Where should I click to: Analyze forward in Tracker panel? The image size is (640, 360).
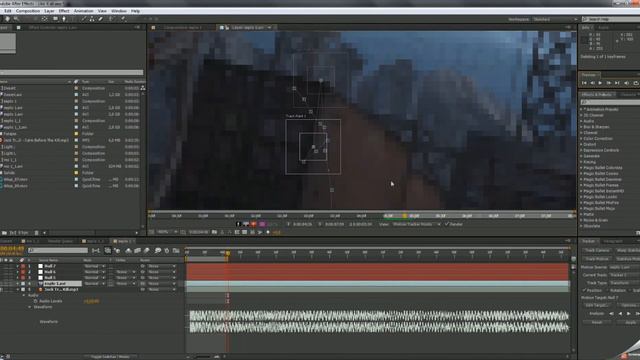tap(629, 313)
